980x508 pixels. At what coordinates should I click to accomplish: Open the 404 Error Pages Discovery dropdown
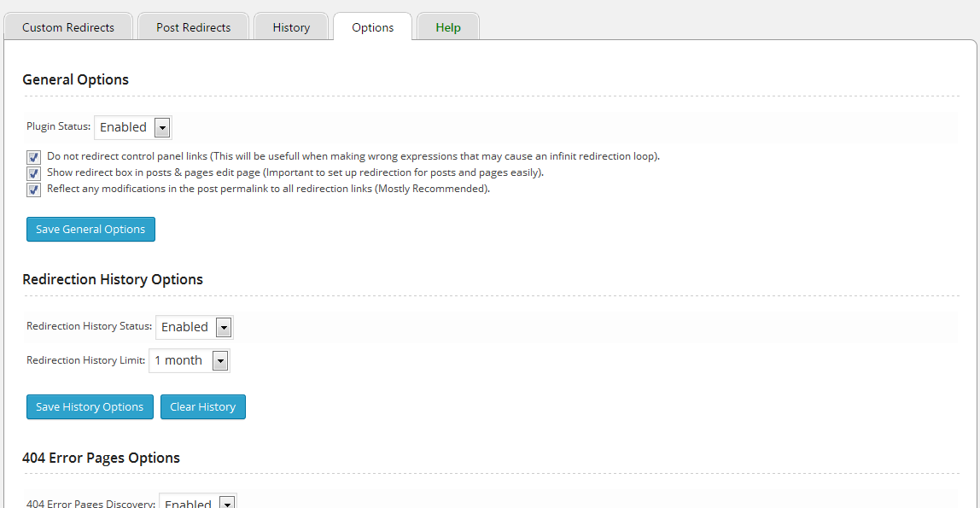coord(189,502)
